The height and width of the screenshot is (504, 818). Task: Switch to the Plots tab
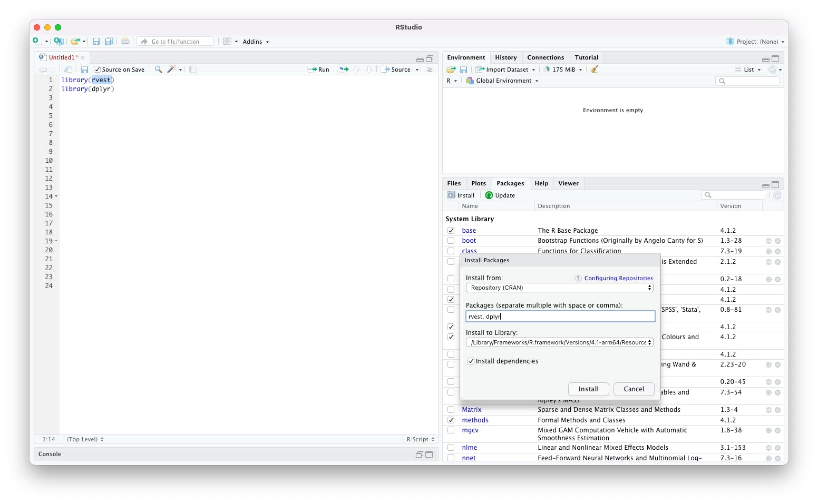(x=479, y=183)
